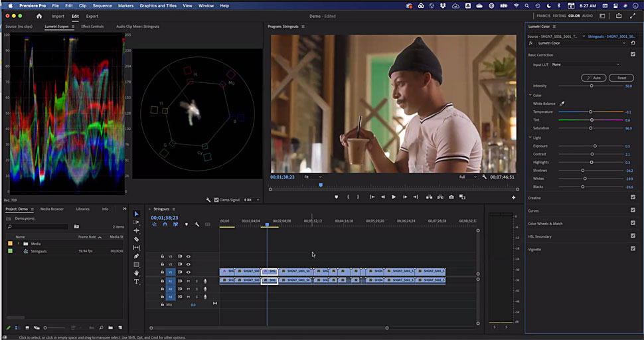
Task: Disable the Basic Correction checkbox
Action: [633, 54]
